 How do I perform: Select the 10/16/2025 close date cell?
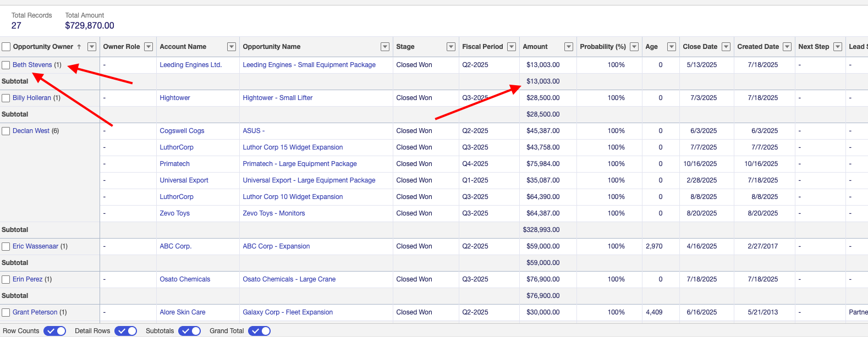coord(700,164)
